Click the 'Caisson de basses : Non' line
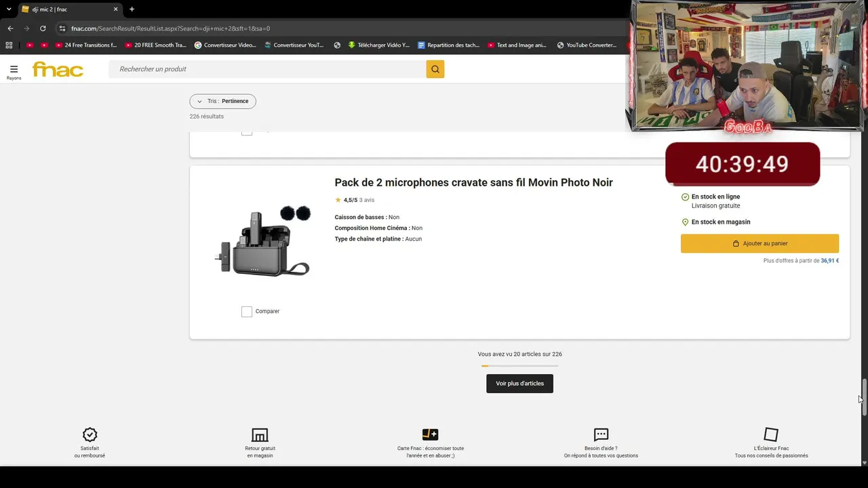This screenshot has width=868, height=488. click(x=367, y=218)
